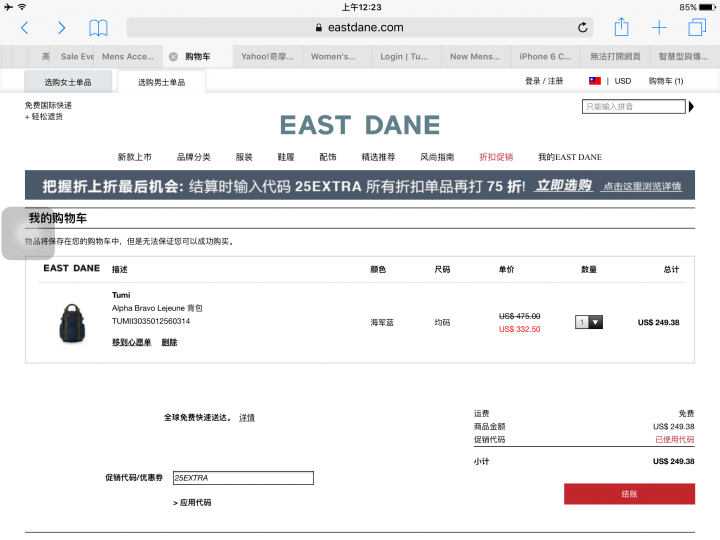Click 移到心愿单 for the Tumi item

click(x=131, y=342)
